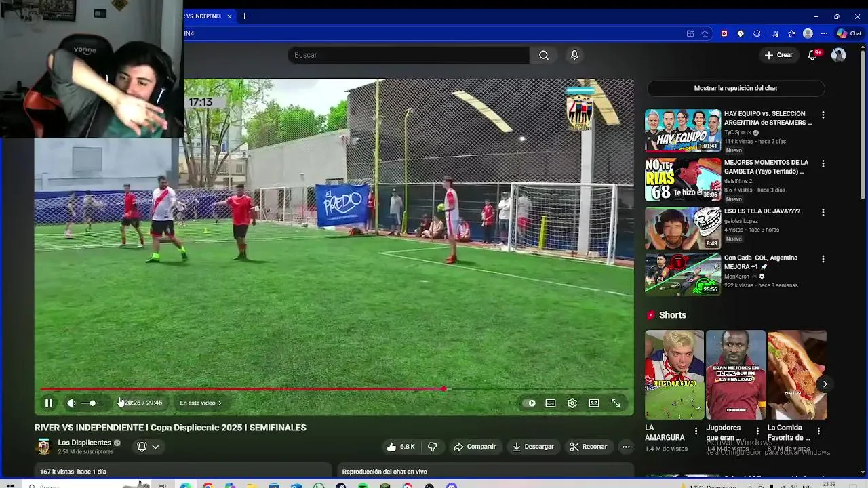
Task: Switch to theater mode
Action: tap(594, 403)
